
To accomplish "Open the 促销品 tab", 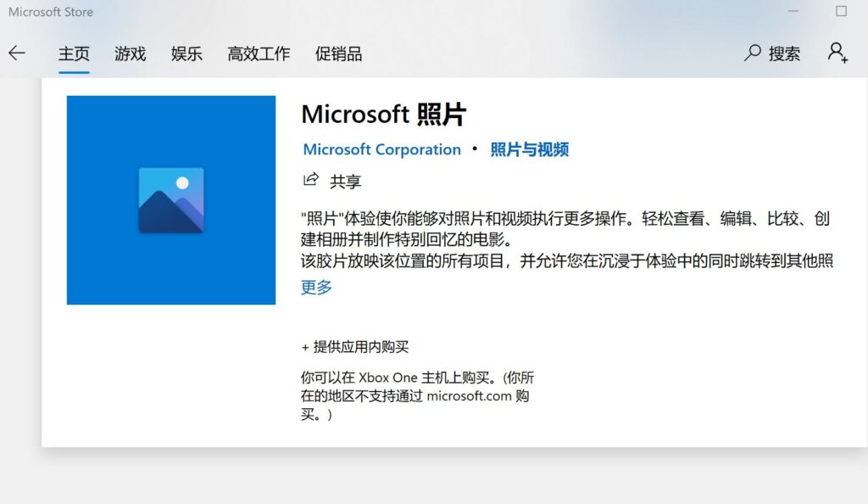I will [x=338, y=53].
